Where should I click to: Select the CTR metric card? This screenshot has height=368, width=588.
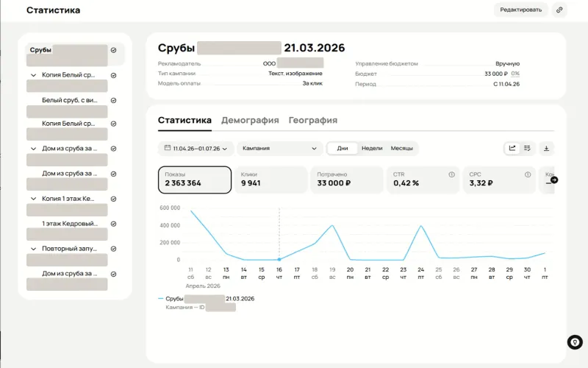click(x=423, y=180)
